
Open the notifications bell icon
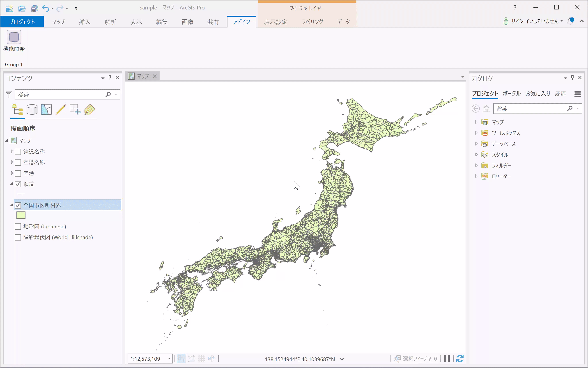click(570, 21)
